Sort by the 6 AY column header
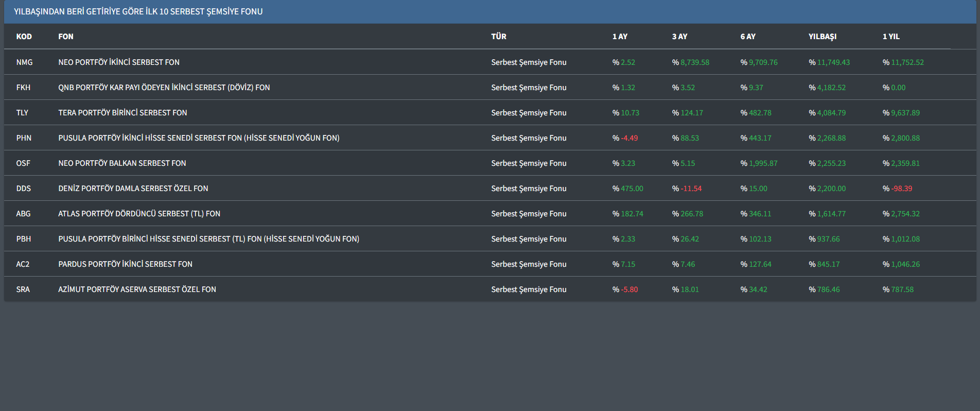Screen dimensions: 980x411 [x=748, y=37]
